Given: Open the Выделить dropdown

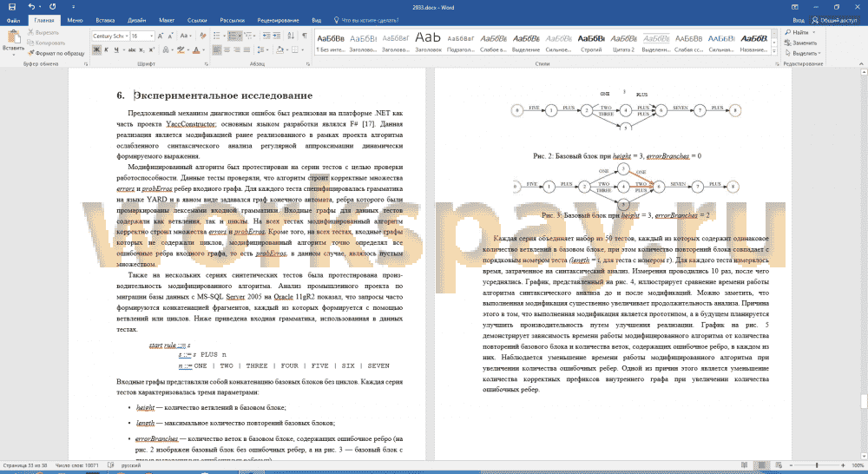Looking at the screenshot, I should click(803, 53).
